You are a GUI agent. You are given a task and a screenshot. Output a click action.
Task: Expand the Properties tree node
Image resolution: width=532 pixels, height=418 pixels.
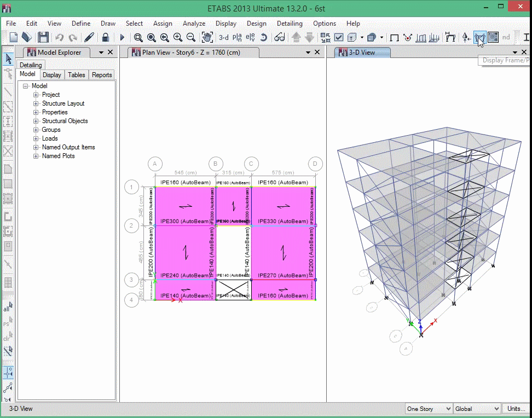36,112
